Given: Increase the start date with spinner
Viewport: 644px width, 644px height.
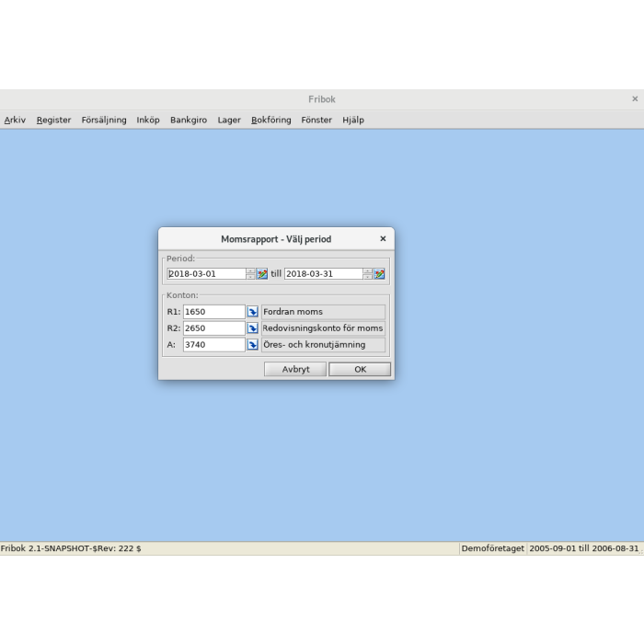Looking at the screenshot, I should tap(251, 270).
